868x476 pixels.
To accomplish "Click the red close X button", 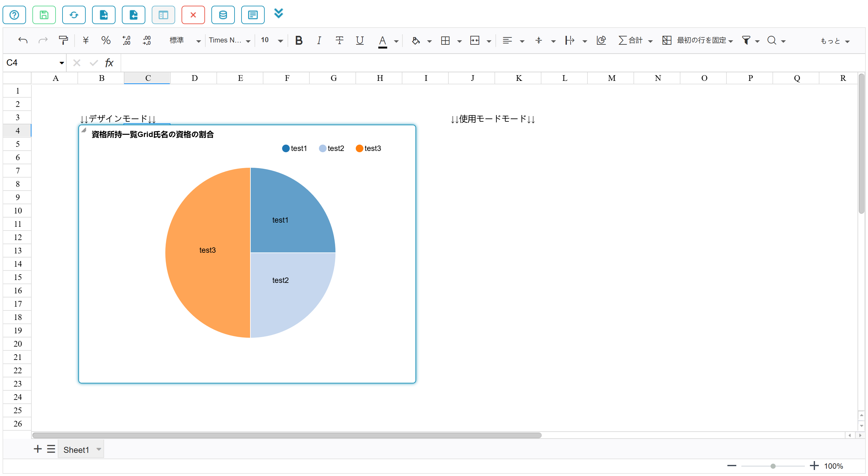I will pos(193,15).
